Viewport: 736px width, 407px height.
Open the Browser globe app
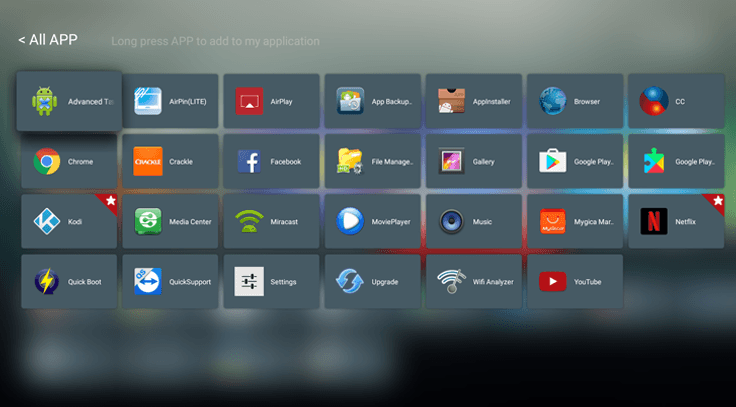575,101
